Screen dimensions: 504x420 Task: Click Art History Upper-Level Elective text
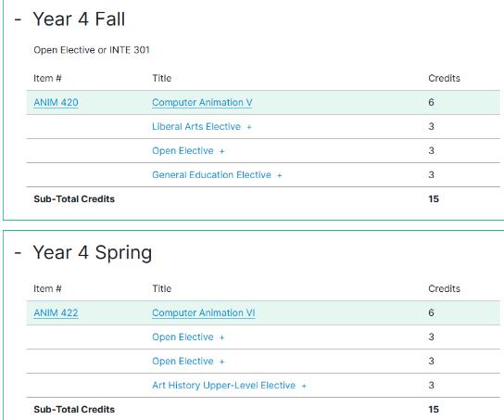point(223,385)
